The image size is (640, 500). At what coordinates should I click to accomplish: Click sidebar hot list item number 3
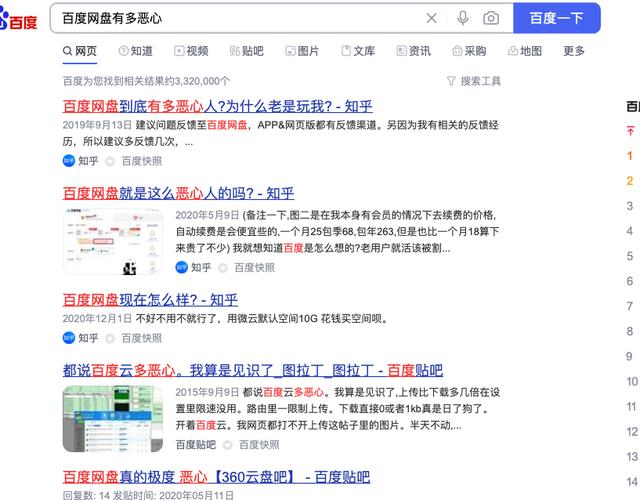pos(630,206)
